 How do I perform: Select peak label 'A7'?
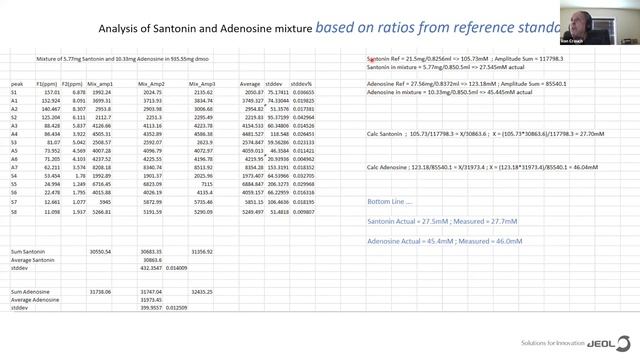point(14,168)
